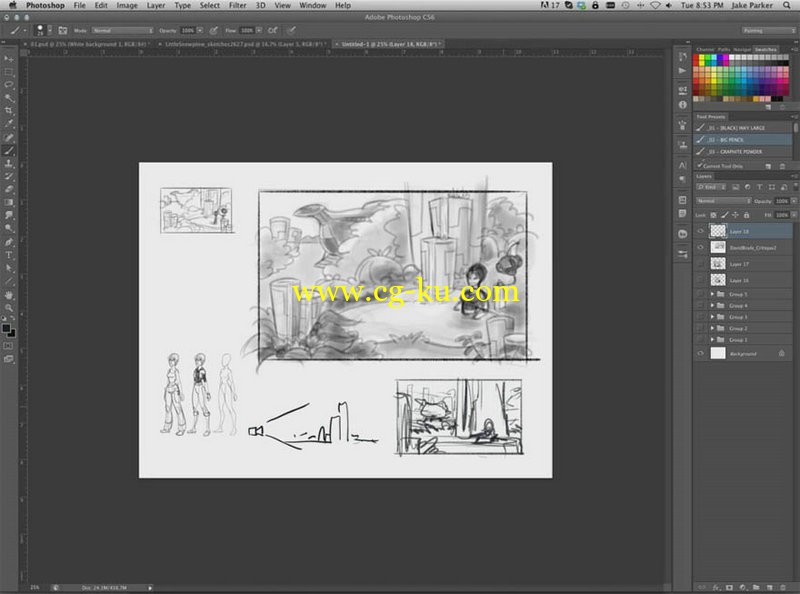
Task: Select the Clone Stamp tool
Action: pyautogui.click(x=9, y=163)
